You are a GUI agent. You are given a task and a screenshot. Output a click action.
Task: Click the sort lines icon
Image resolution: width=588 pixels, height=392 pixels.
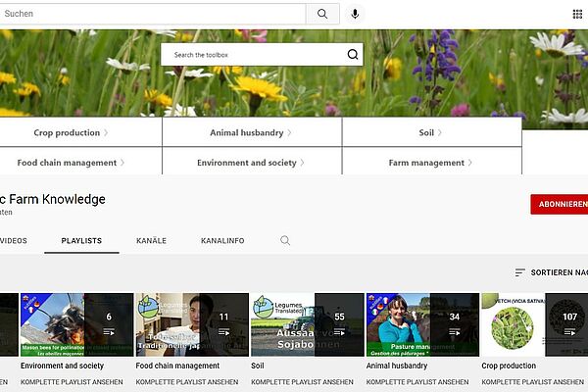519,272
